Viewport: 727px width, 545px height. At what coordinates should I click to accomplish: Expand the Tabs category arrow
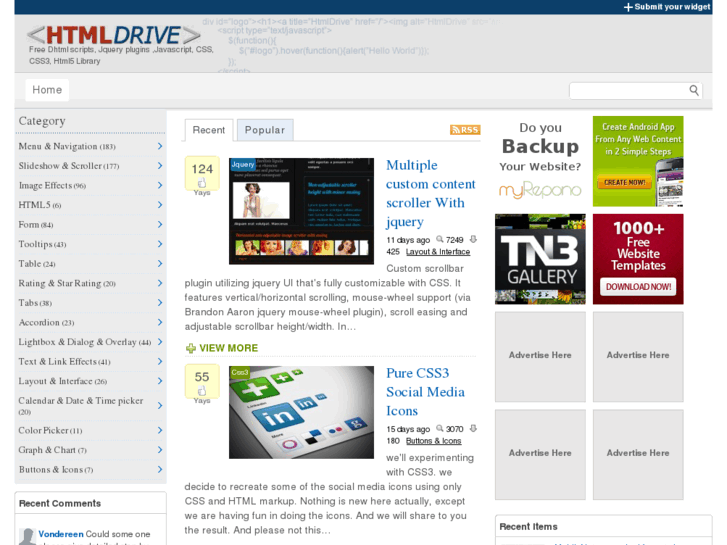[x=160, y=302]
